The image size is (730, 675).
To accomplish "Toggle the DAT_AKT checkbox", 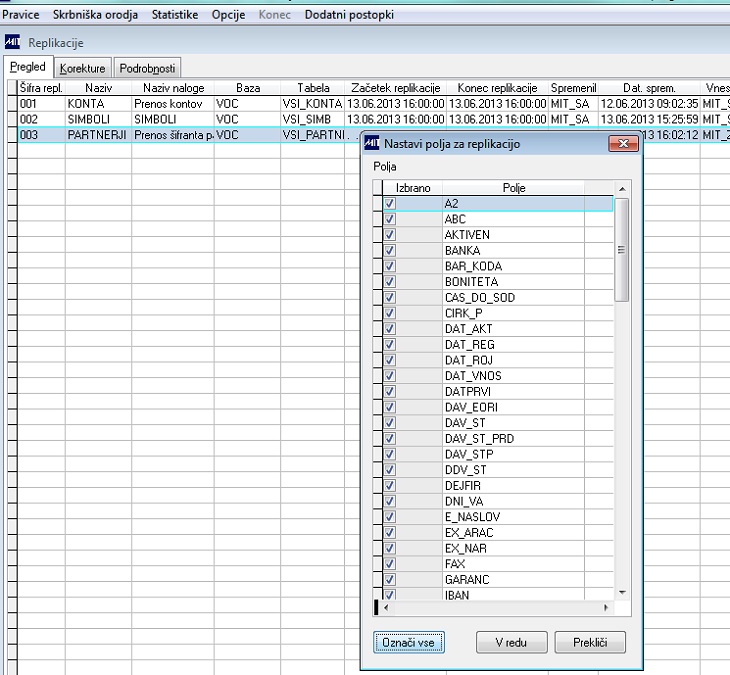I will [390, 329].
